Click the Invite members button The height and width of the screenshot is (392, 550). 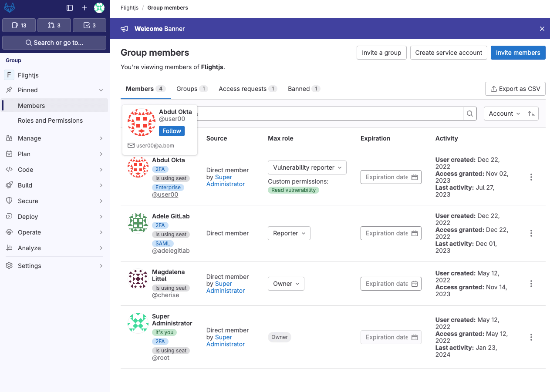tap(518, 52)
